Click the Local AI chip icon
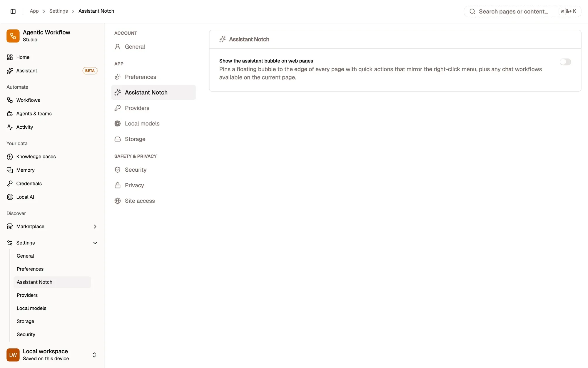This screenshot has height=368, width=588. [x=10, y=197]
